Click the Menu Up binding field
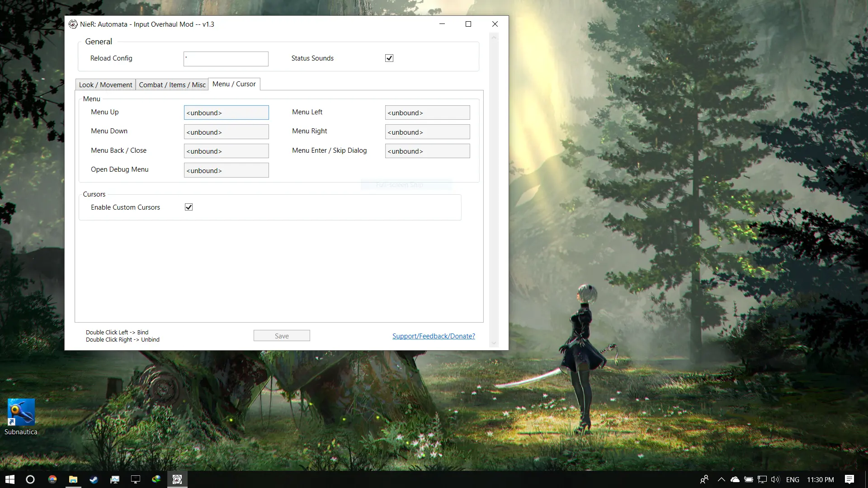Screen dimensions: 868x488 pos(226,113)
